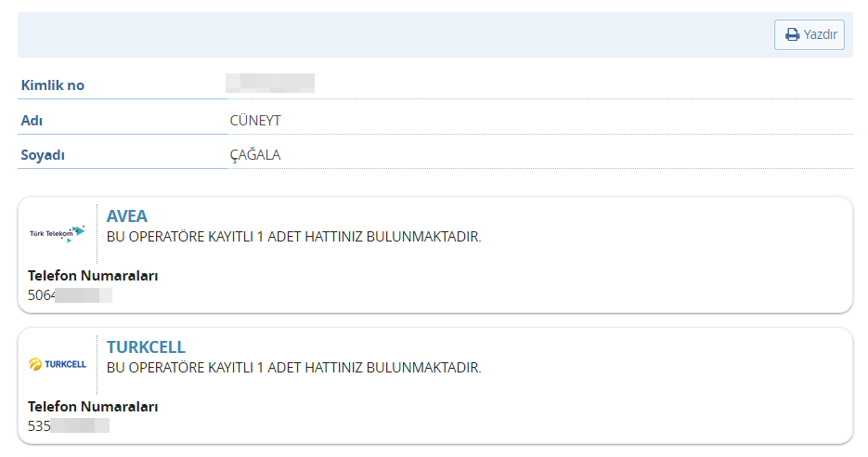Select the surname value ÇAĞALA
The height and width of the screenshot is (457, 868).
pos(255,155)
